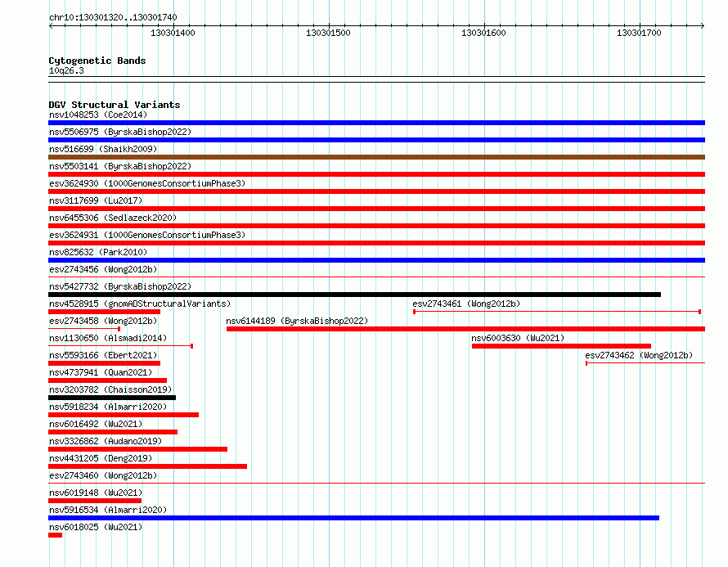The height and width of the screenshot is (567, 728).
Task: Select the red bar under nsv6019148
Action: (x=95, y=501)
